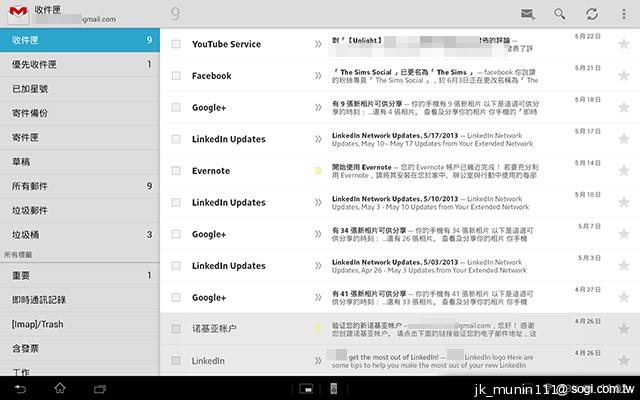Star the 5/10/2013 LinkedIn Updates email
The height and width of the screenshot is (400, 640).
pos(624,202)
